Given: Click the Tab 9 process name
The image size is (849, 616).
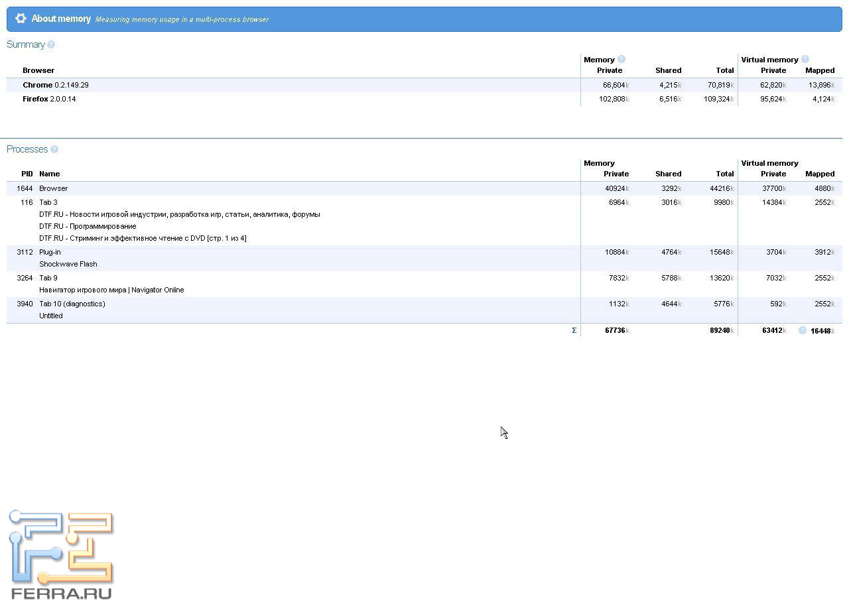Looking at the screenshot, I should 48,278.
